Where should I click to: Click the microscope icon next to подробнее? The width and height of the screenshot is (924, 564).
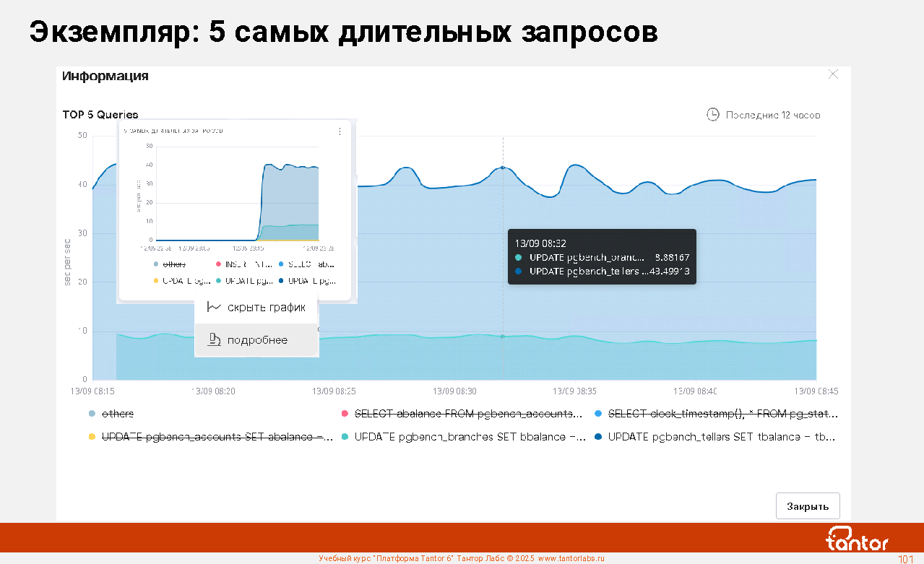tap(214, 339)
